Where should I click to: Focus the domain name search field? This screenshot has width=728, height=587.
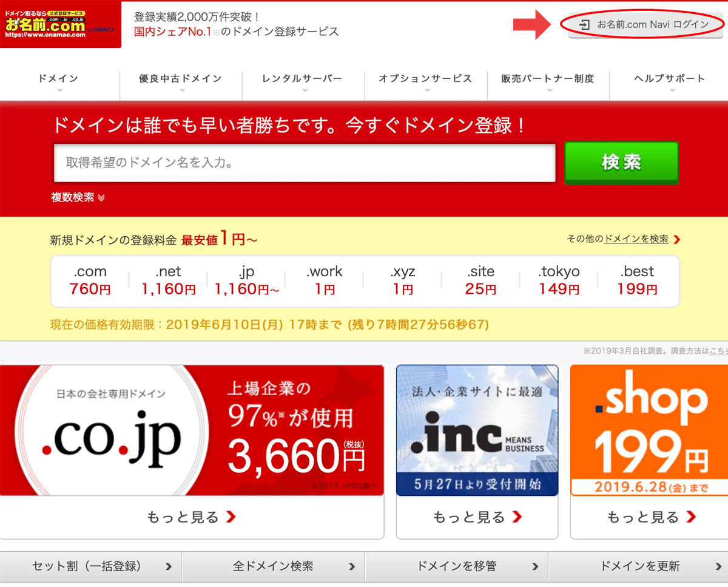305,163
